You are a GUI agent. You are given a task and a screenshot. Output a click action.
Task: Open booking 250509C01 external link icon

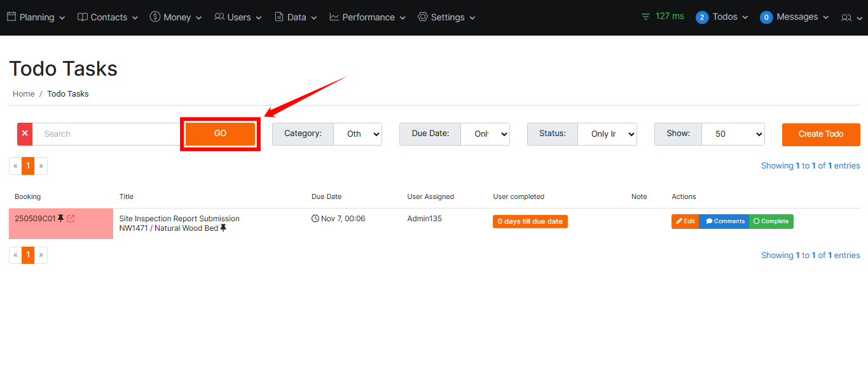71,219
